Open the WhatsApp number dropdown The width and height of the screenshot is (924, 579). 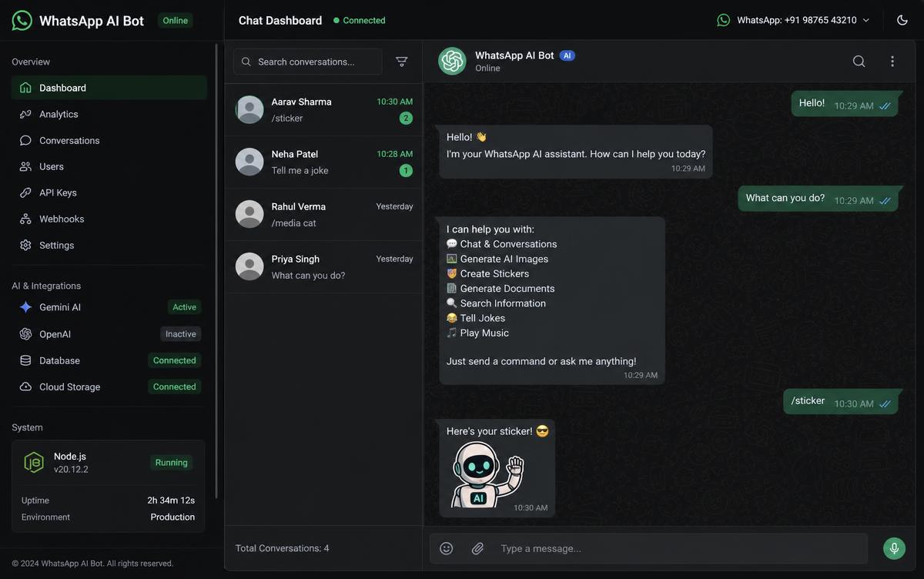click(x=794, y=20)
